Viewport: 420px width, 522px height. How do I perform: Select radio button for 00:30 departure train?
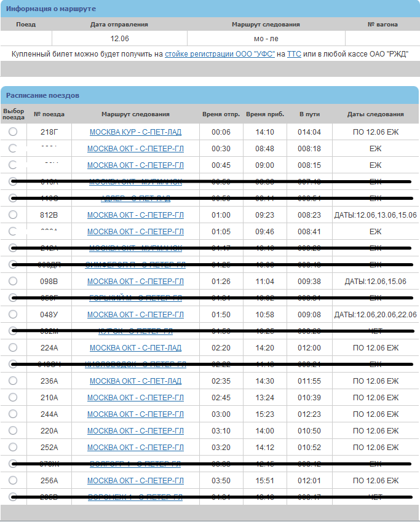pos(13,148)
